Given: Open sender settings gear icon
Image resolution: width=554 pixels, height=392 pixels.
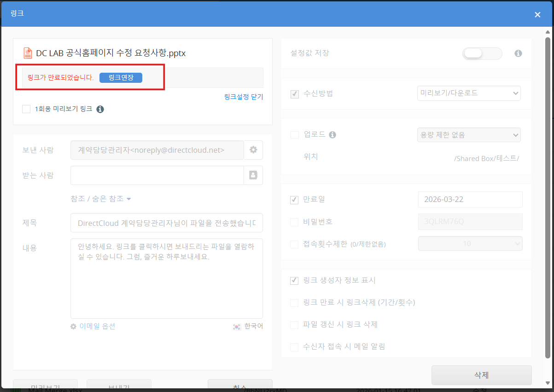Looking at the screenshot, I should pyautogui.click(x=253, y=150).
